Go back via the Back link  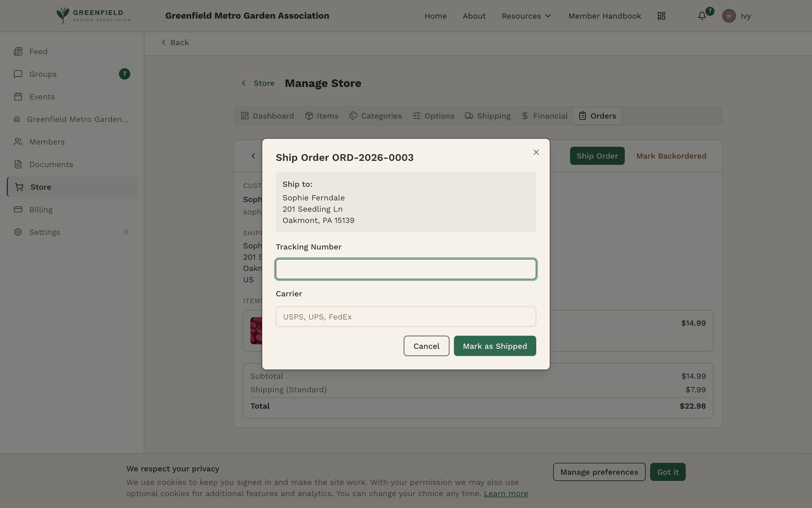175,42
